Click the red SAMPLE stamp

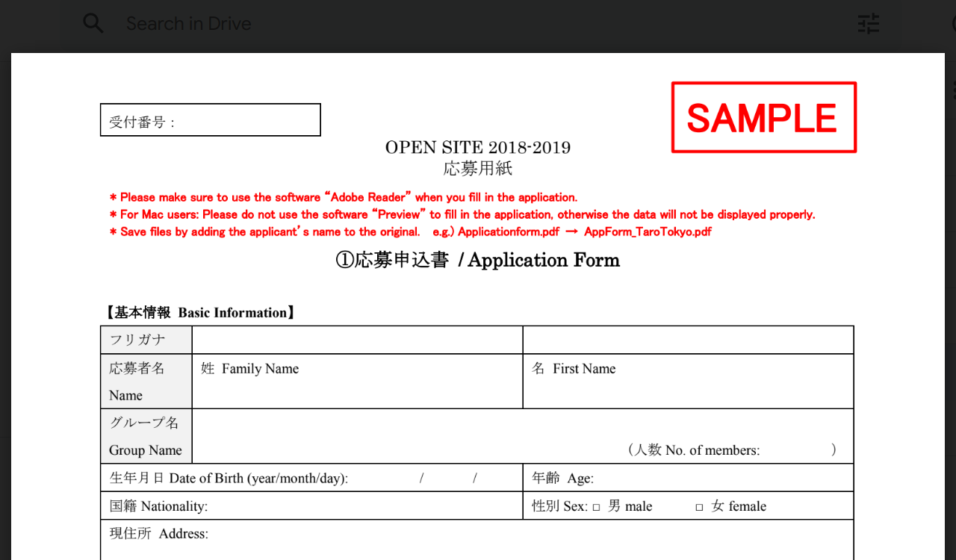coord(763,118)
